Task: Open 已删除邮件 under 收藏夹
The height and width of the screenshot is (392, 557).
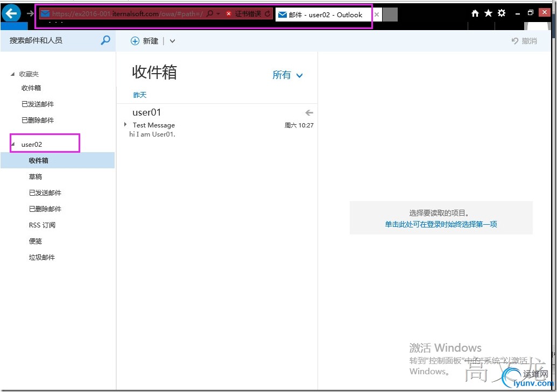Action: (x=38, y=120)
